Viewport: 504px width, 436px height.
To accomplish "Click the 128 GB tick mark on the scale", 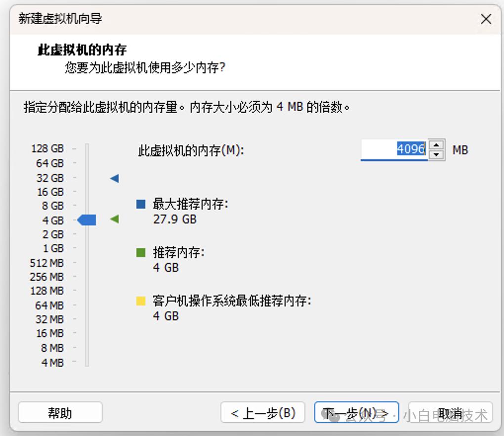I will click(x=74, y=148).
